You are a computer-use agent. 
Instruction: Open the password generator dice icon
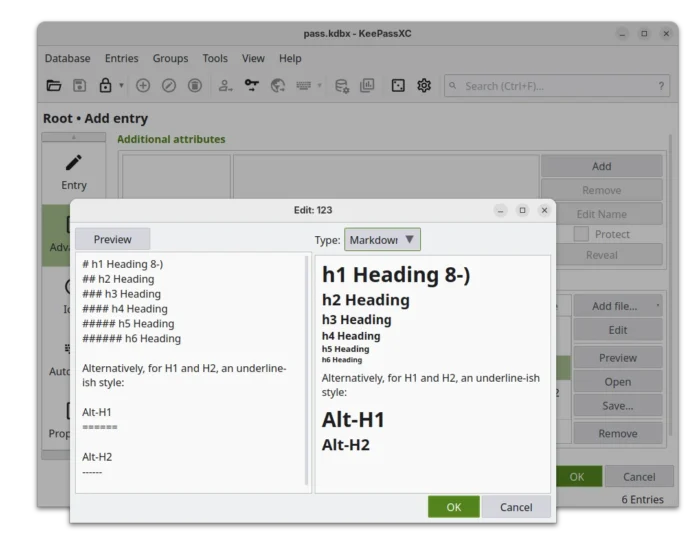point(398,86)
